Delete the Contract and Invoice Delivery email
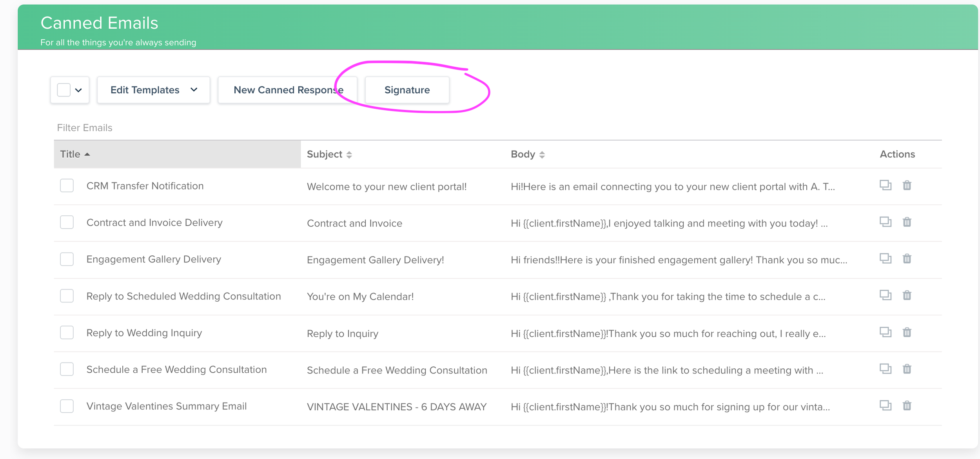Viewport: 980px width, 459px height. pyautogui.click(x=907, y=222)
